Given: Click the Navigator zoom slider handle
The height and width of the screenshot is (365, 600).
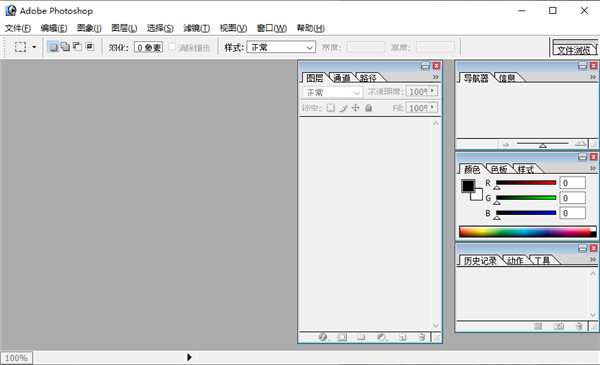Looking at the screenshot, I should 543,145.
